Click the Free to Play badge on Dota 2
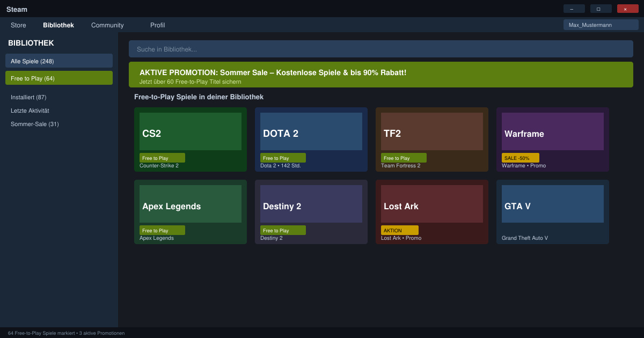Screen dimensions: 644x338 (x=283, y=158)
